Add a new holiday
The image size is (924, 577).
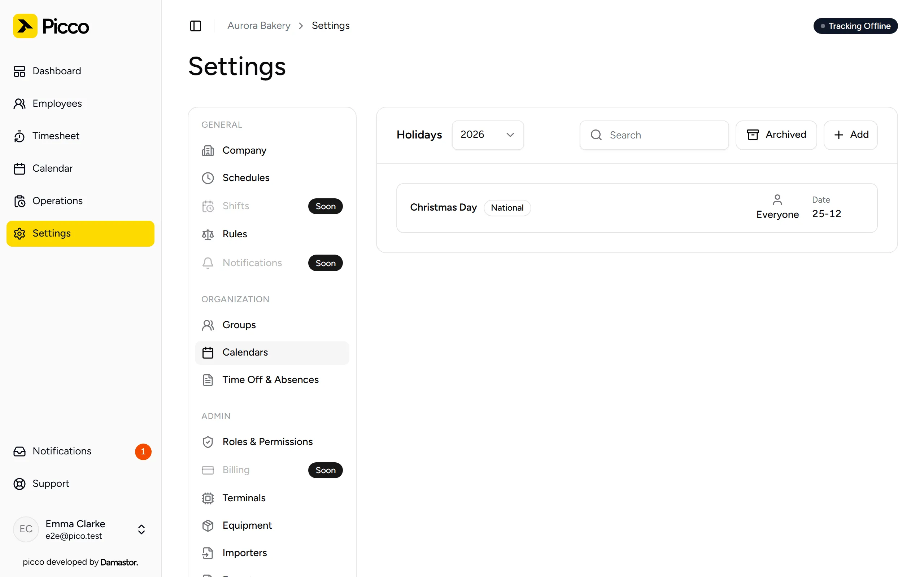coord(850,135)
